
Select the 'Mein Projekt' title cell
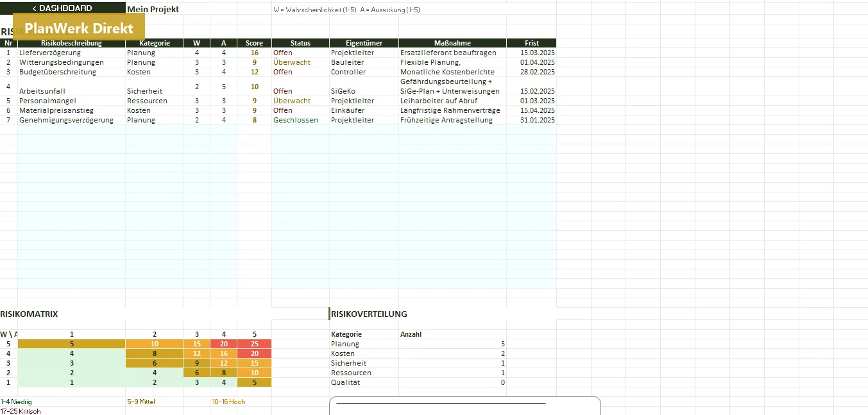[153, 9]
